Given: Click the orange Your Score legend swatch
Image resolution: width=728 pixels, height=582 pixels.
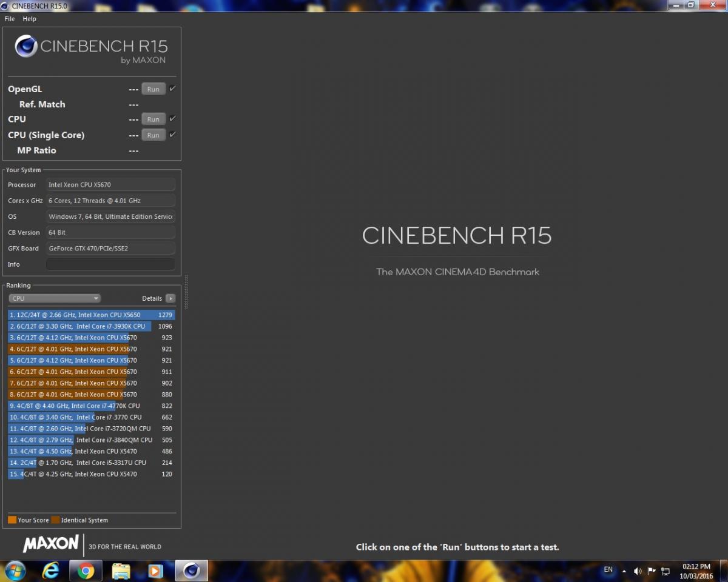Looking at the screenshot, I should point(12,520).
